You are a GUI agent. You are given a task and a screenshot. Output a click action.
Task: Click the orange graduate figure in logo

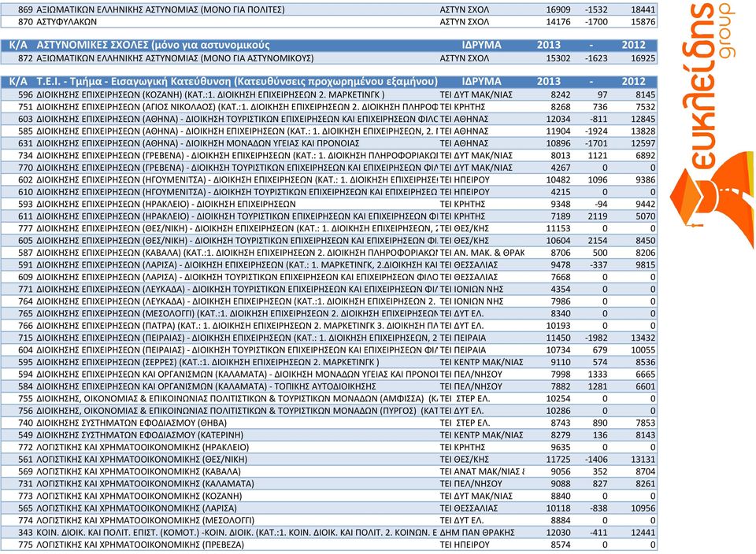(x=712, y=200)
